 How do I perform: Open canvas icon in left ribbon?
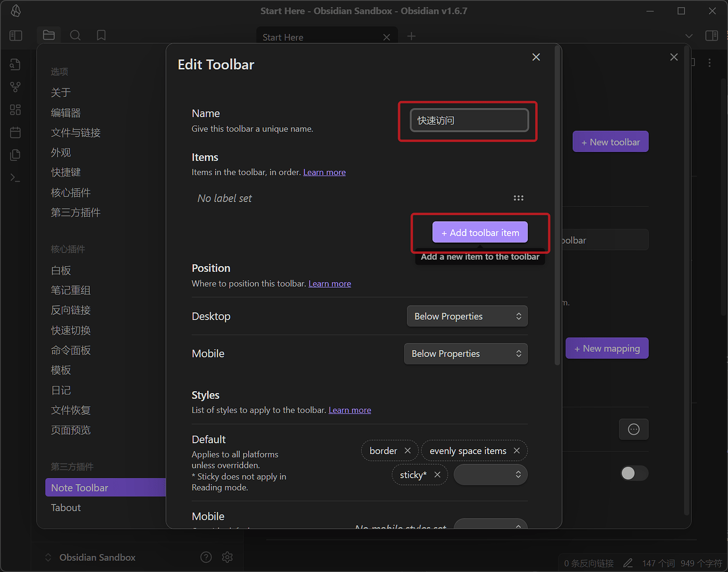[x=15, y=110]
